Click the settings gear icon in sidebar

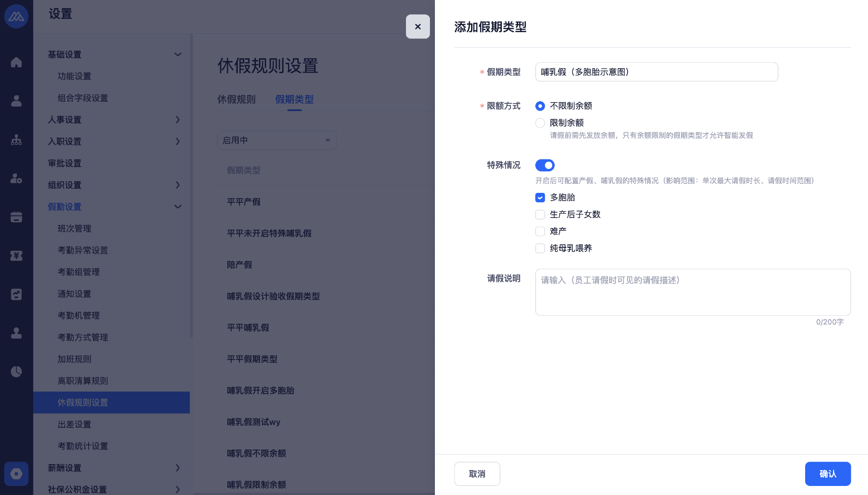click(16, 474)
